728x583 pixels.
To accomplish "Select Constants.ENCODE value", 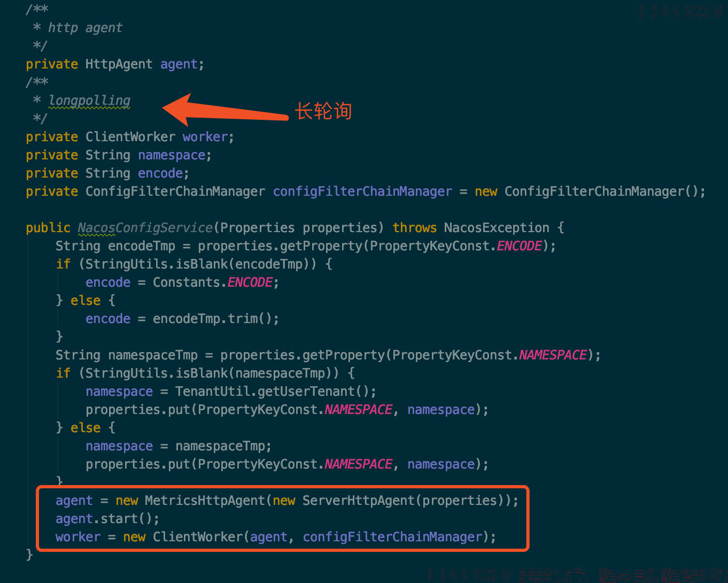I will 213,282.
